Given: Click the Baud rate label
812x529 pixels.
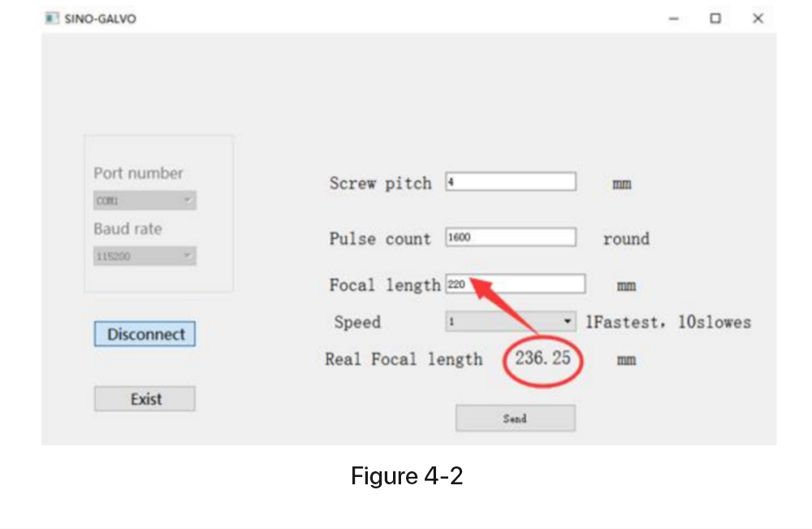Looking at the screenshot, I should click(x=128, y=228).
